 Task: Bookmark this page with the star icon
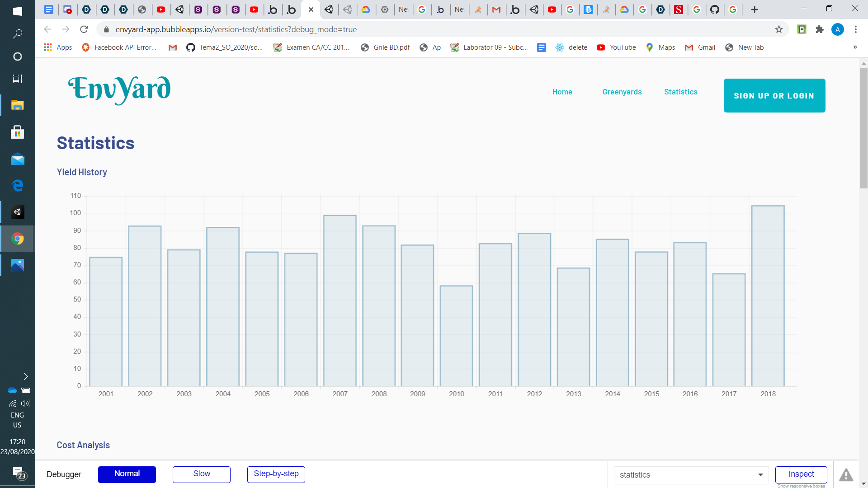(778, 29)
